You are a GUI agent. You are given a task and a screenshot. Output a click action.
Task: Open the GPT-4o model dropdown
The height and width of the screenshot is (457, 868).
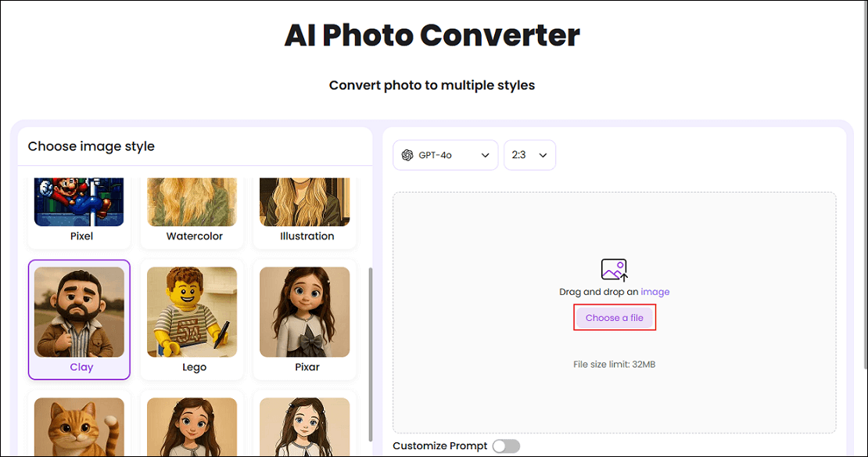pyautogui.click(x=445, y=155)
